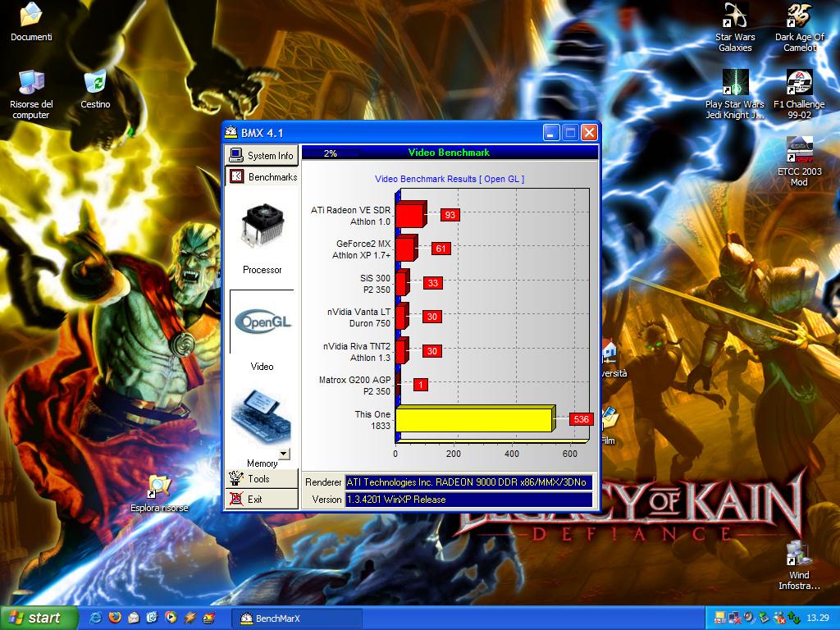Click the webcam tray icon

pyautogui.click(x=750, y=619)
